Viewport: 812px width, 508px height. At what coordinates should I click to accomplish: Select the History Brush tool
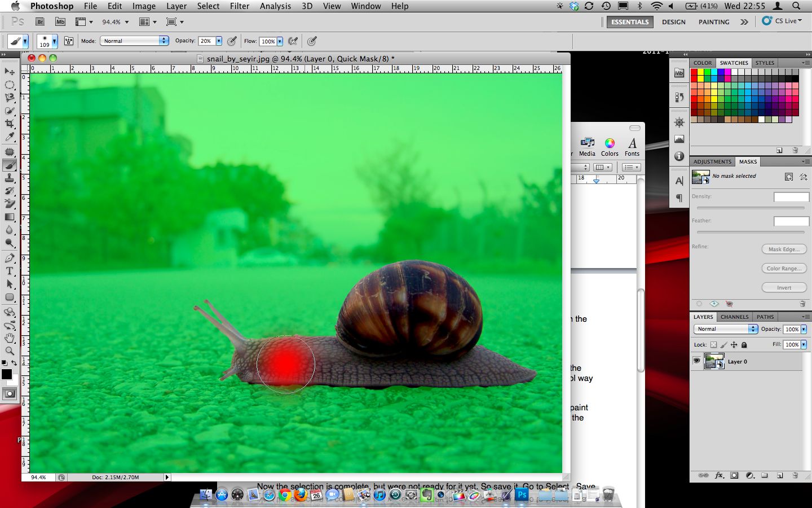point(10,191)
